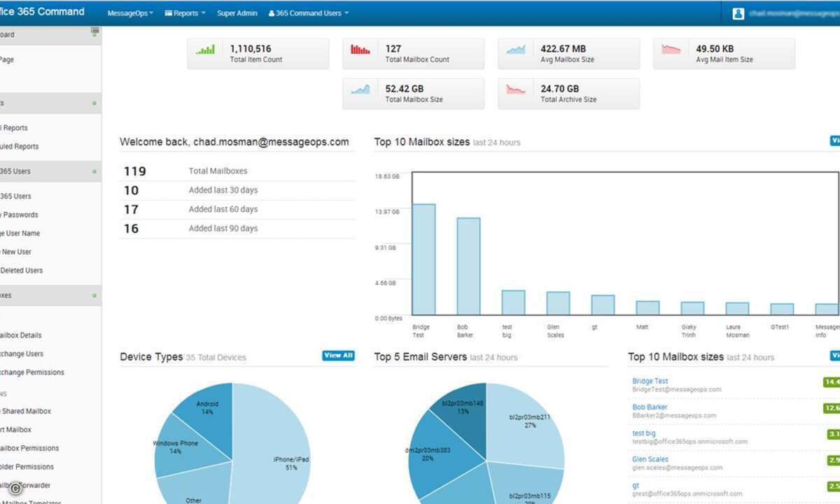Open Scheduled Reports in the sidebar

click(20, 146)
